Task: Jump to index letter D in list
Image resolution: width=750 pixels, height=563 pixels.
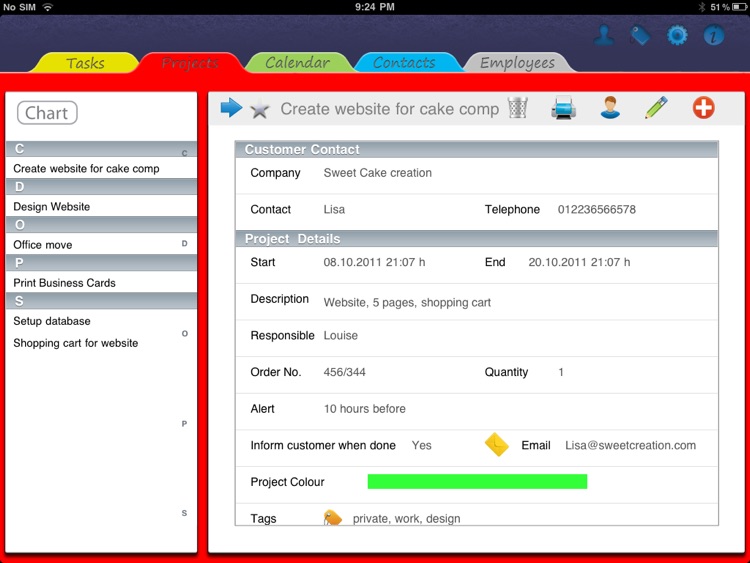Action: tap(184, 243)
